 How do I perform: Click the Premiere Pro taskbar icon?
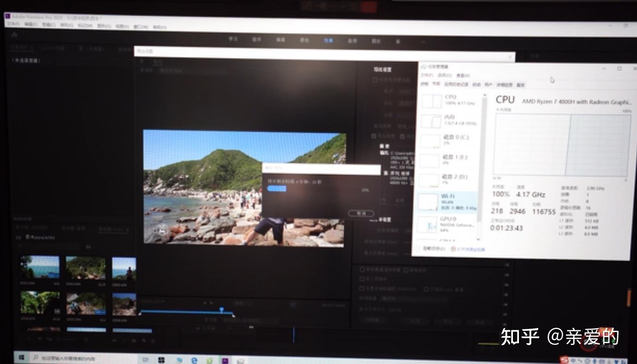(225, 361)
